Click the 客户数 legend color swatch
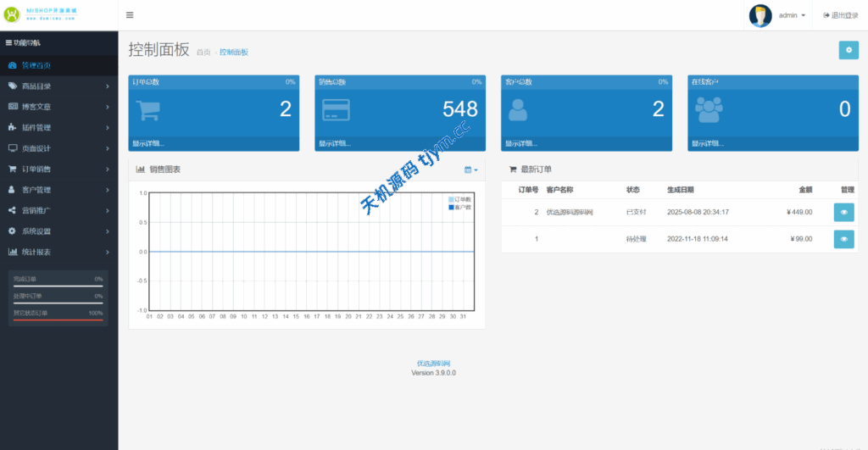Image resolution: width=868 pixels, height=450 pixels. (x=451, y=207)
